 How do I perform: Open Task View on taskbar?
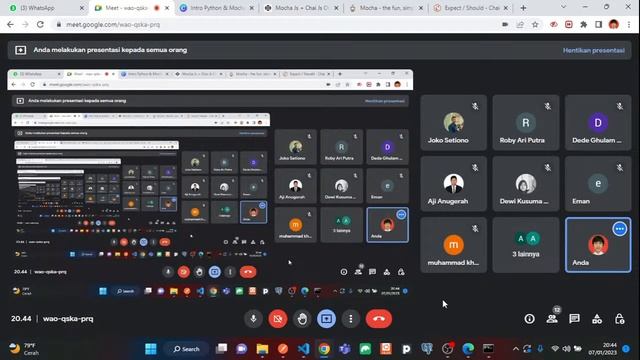click(x=221, y=349)
